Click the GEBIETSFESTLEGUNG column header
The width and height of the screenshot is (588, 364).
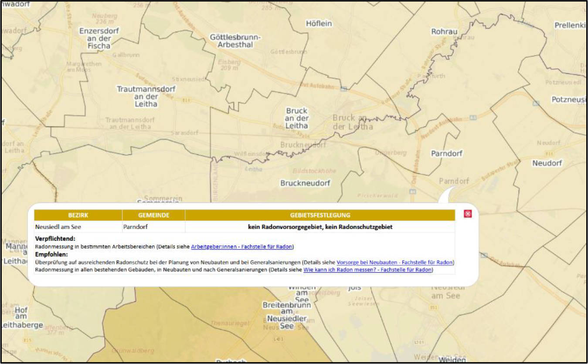point(320,216)
